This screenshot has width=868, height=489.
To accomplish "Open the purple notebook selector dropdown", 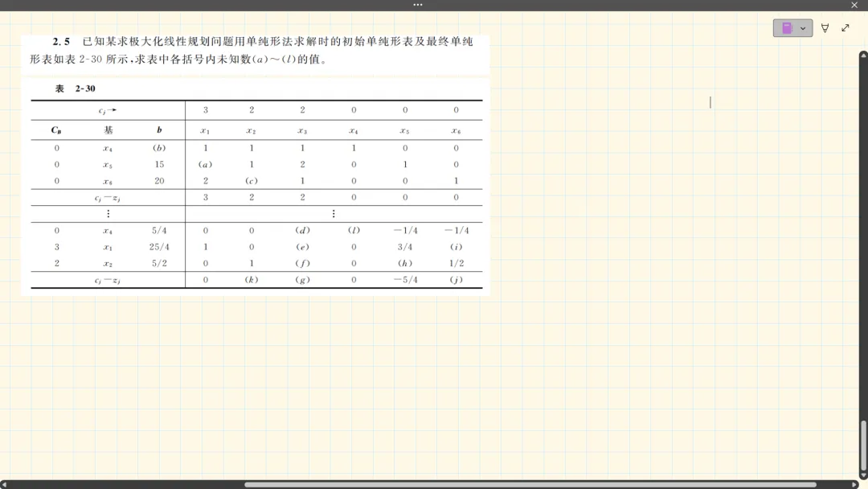I will [792, 27].
